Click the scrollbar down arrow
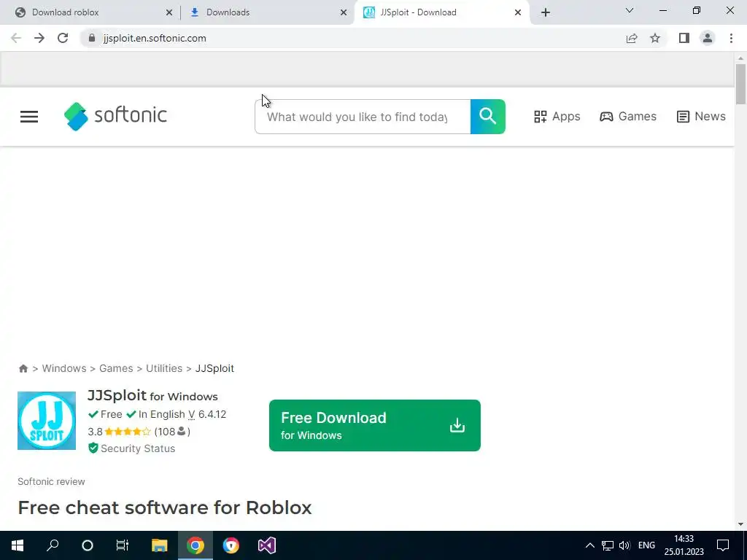 740,525
